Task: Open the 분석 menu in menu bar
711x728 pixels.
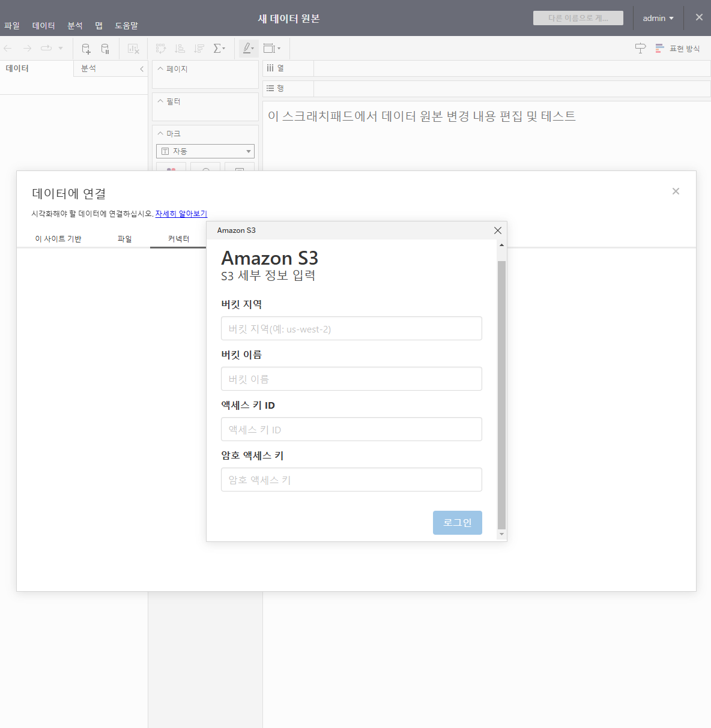Action: point(75,26)
